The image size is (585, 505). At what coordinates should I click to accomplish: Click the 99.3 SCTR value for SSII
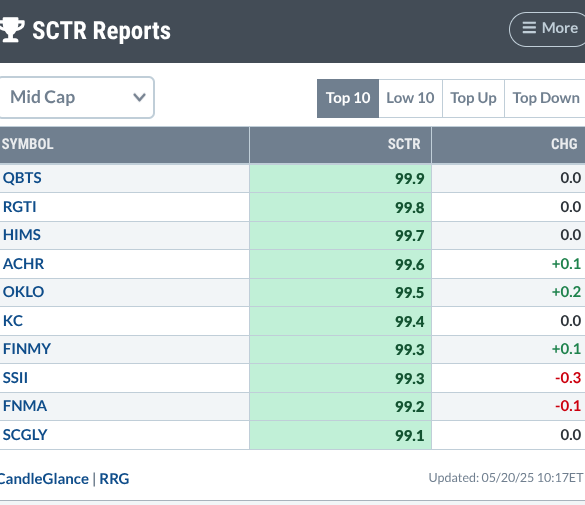(x=410, y=379)
